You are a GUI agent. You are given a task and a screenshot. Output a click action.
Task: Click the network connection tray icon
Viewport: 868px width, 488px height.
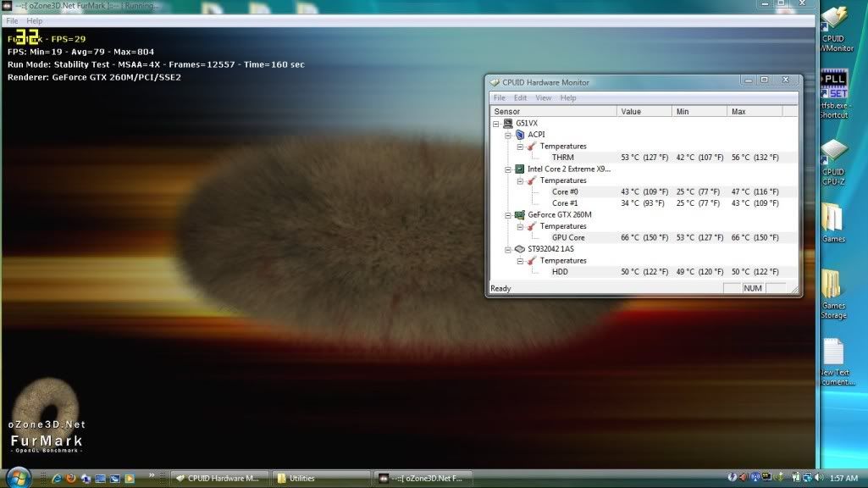pos(807,478)
